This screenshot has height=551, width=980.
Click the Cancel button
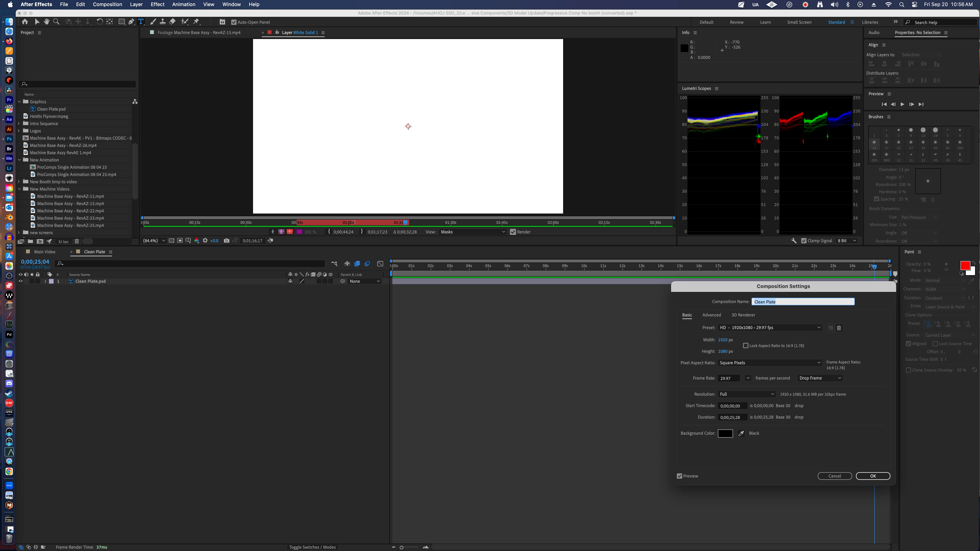click(x=835, y=476)
